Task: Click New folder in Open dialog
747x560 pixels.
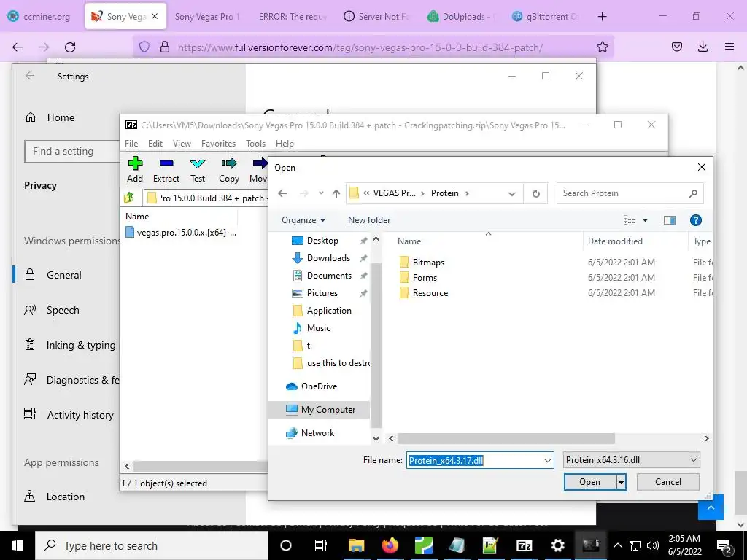Action: pos(368,220)
